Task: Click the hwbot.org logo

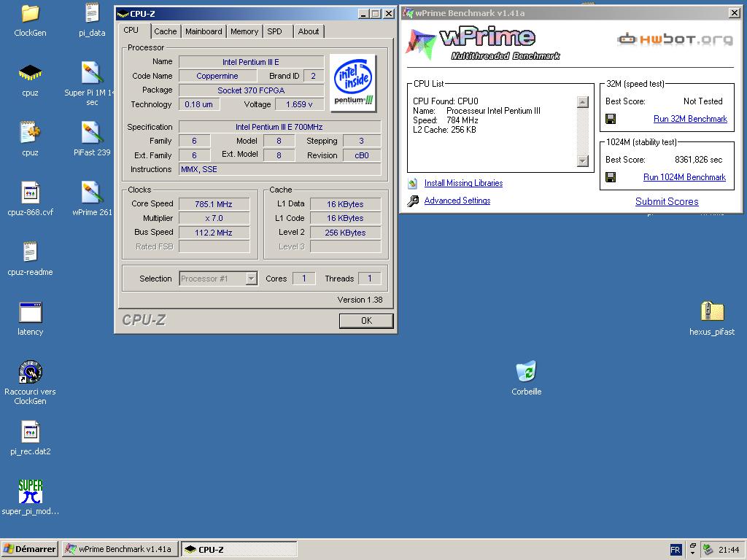Action: (675, 39)
